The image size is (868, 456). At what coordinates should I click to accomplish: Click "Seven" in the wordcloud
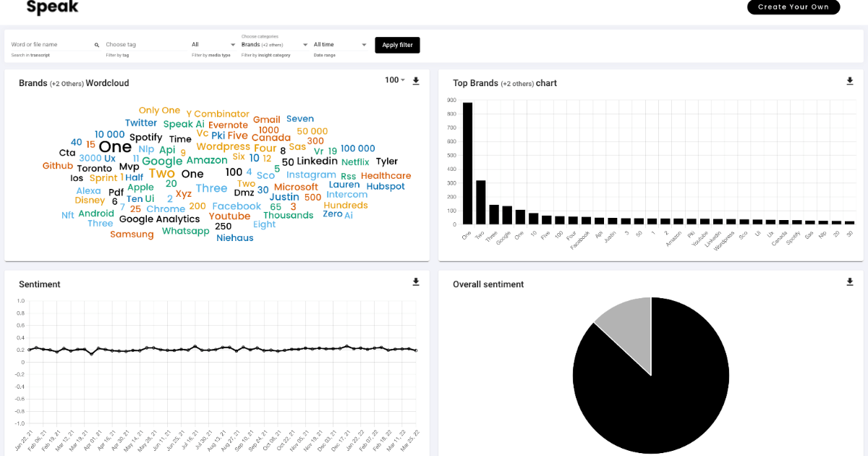coord(300,119)
